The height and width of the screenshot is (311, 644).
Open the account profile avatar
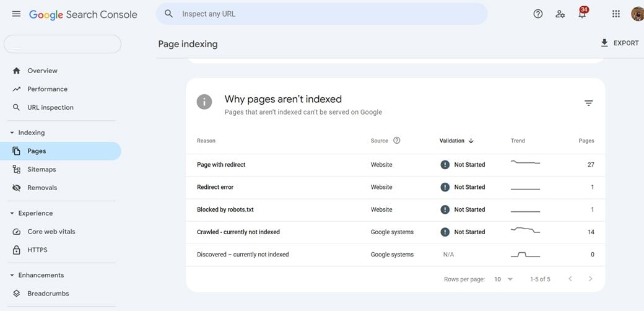637,14
